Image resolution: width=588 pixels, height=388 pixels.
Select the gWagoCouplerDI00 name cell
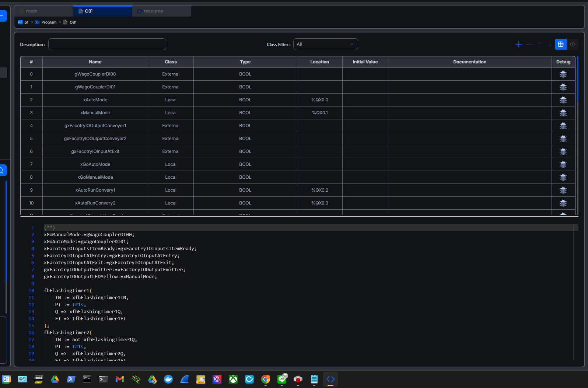click(x=95, y=74)
